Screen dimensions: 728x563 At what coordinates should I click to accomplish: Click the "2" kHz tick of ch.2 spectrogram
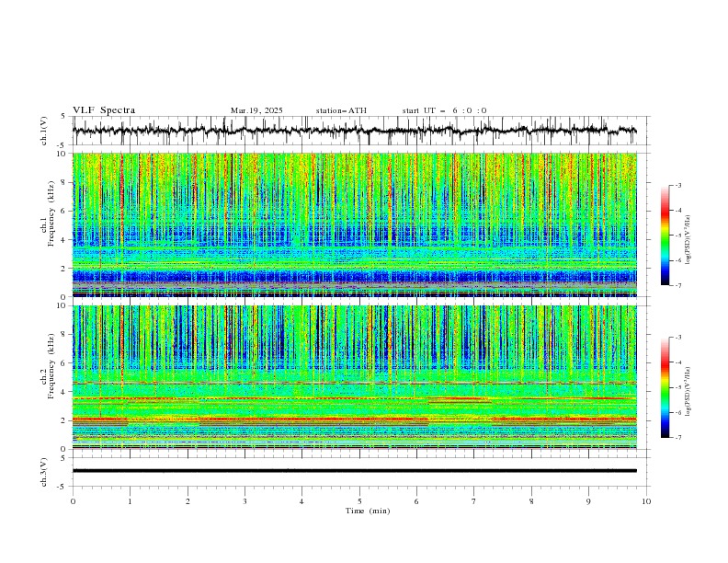pyautogui.click(x=65, y=420)
